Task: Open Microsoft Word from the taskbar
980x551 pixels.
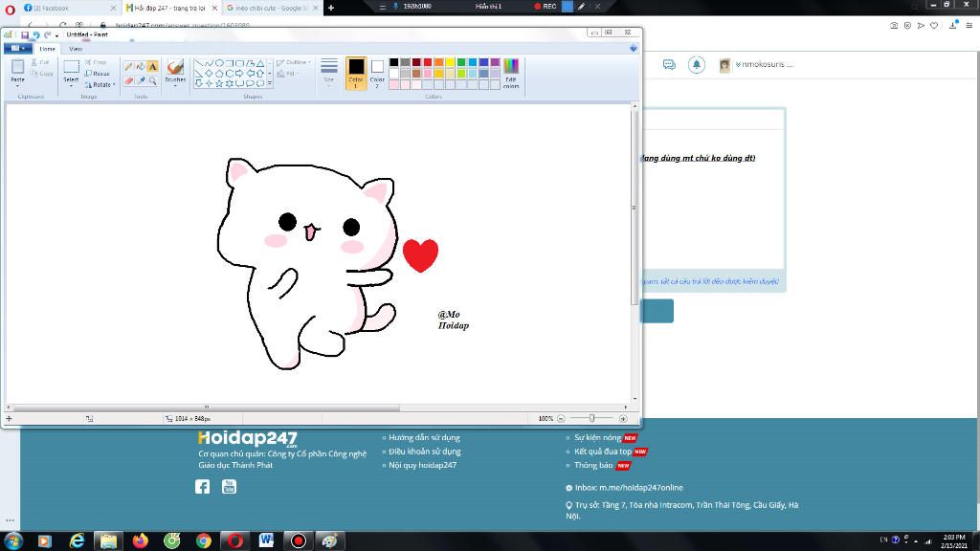Action: tap(266, 541)
